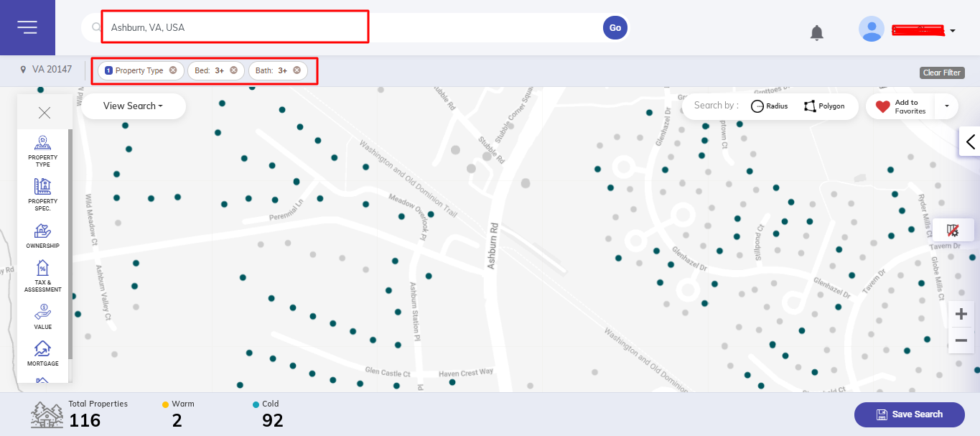The height and width of the screenshot is (436, 980).
Task: Select Polygon search mode
Action: pyautogui.click(x=823, y=106)
